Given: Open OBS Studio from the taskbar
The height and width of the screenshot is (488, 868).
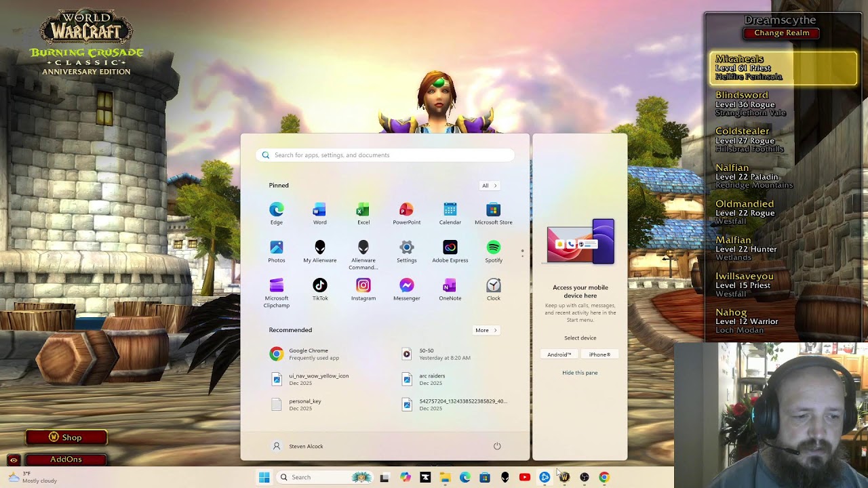Looking at the screenshot, I should coord(585,477).
